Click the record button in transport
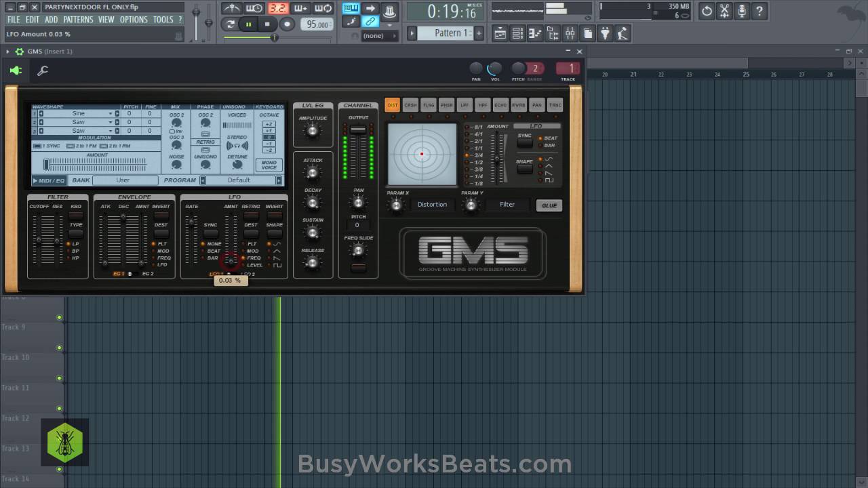Image resolution: width=868 pixels, height=488 pixels. coord(287,24)
